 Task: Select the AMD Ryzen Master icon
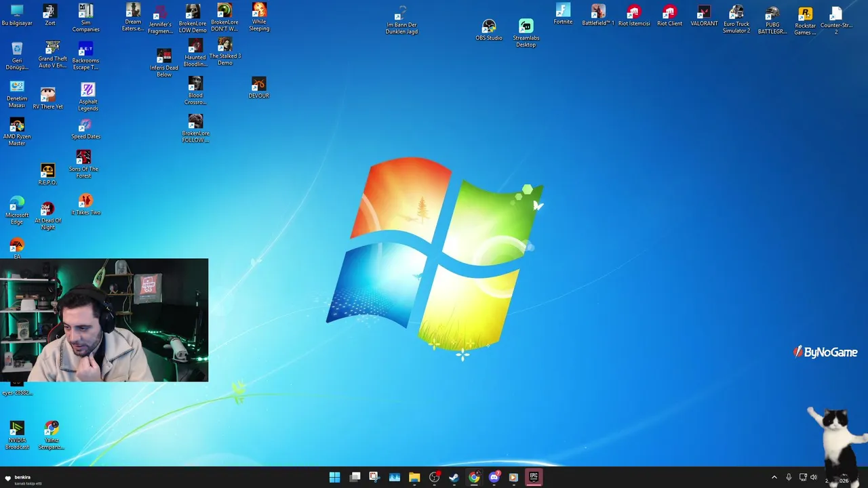coord(17,132)
